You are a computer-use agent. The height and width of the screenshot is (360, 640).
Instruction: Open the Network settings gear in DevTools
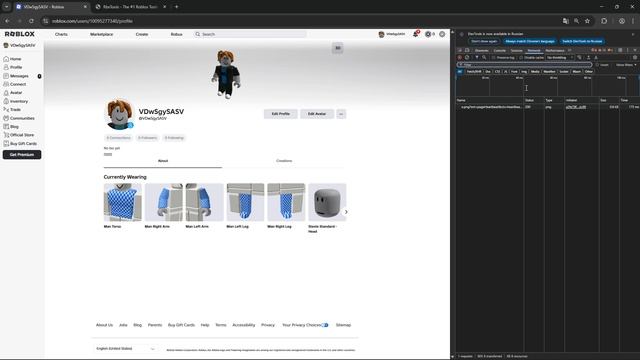click(635, 58)
